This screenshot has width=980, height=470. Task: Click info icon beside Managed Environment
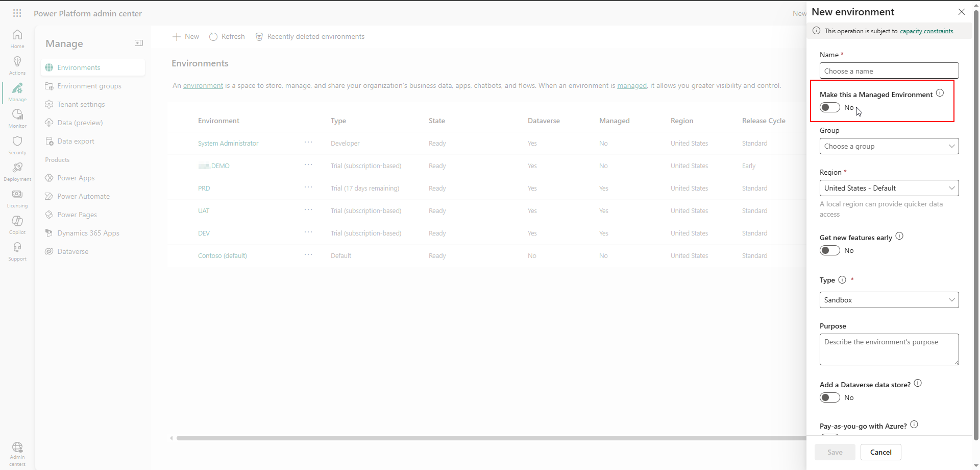point(940,93)
